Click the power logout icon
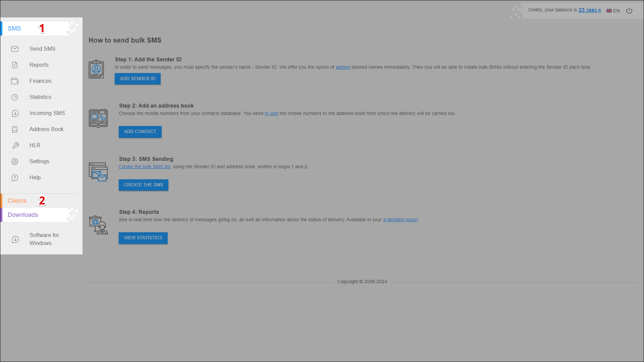The height and width of the screenshot is (362, 644). tap(629, 11)
